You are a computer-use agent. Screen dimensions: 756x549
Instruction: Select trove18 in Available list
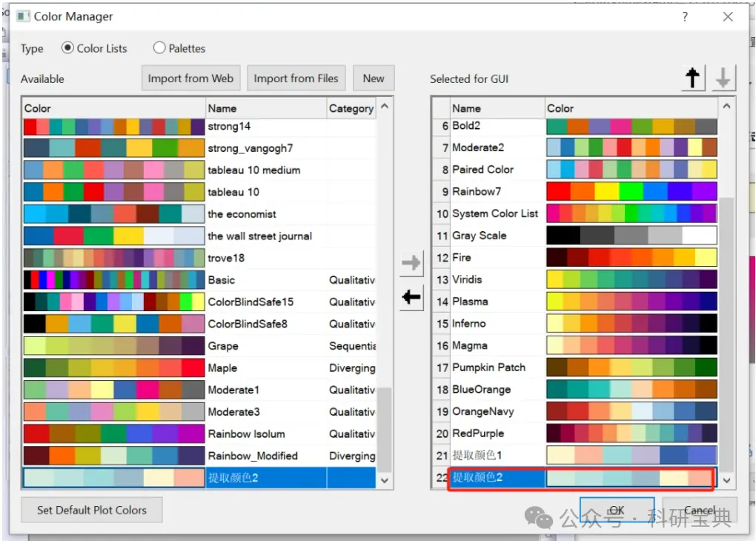point(225,258)
